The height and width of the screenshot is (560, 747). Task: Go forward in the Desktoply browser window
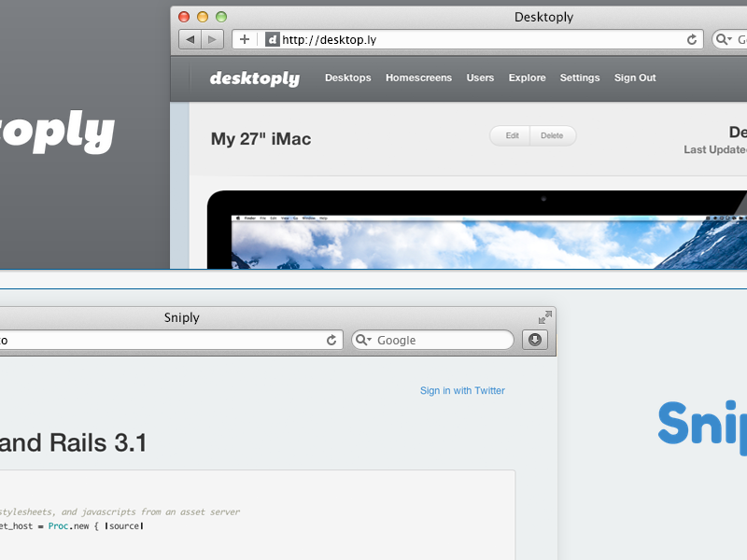213,39
